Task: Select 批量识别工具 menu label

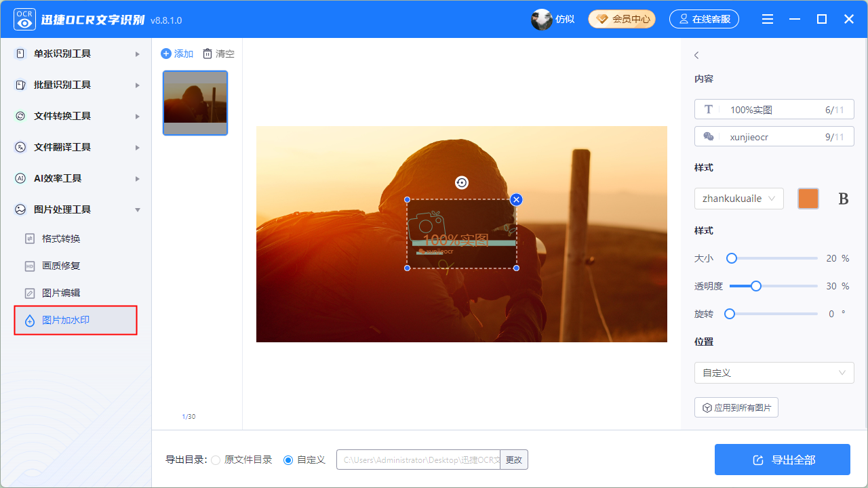Action: 62,85
